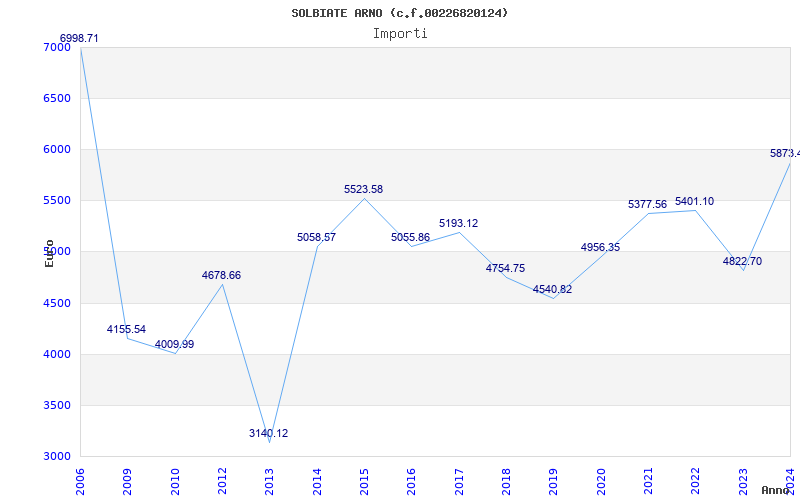This screenshot has width=800, height=500.
Task: Select the 4678.66 data point label
Action: (221, 276)
